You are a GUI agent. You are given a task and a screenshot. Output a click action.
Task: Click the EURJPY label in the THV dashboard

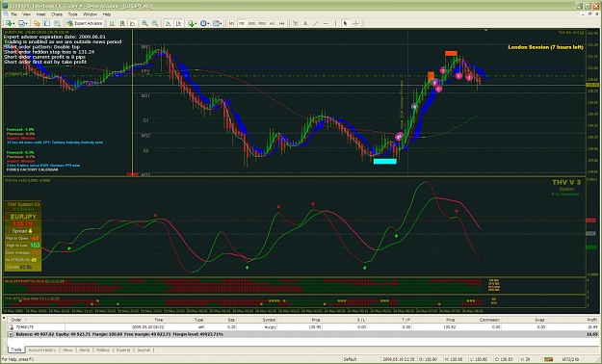(23, 217)
